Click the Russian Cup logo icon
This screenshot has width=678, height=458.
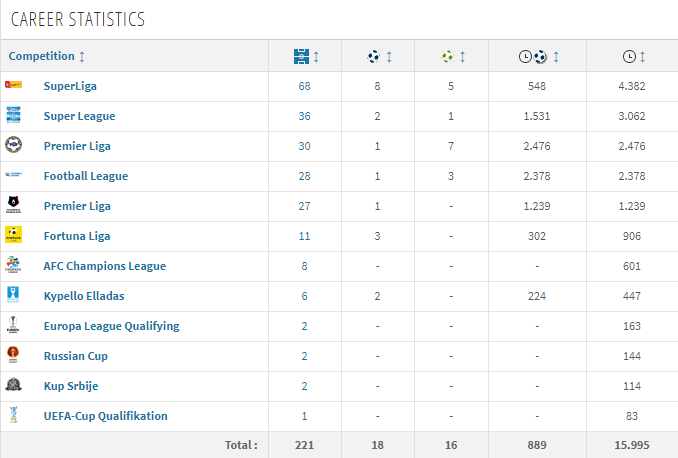(x=13, y=355)
